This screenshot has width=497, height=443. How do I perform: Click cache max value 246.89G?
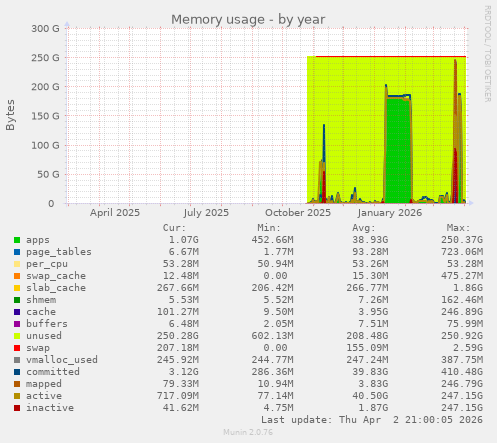coord(462,312)
